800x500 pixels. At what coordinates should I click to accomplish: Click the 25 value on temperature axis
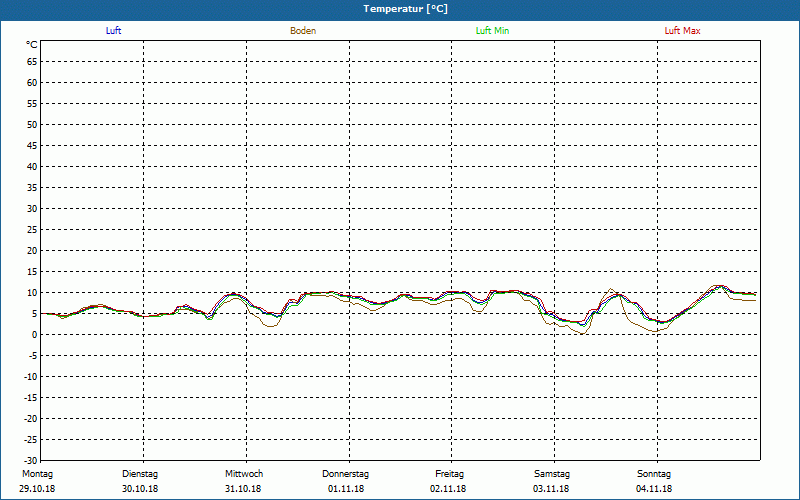[x=32, y=230]
